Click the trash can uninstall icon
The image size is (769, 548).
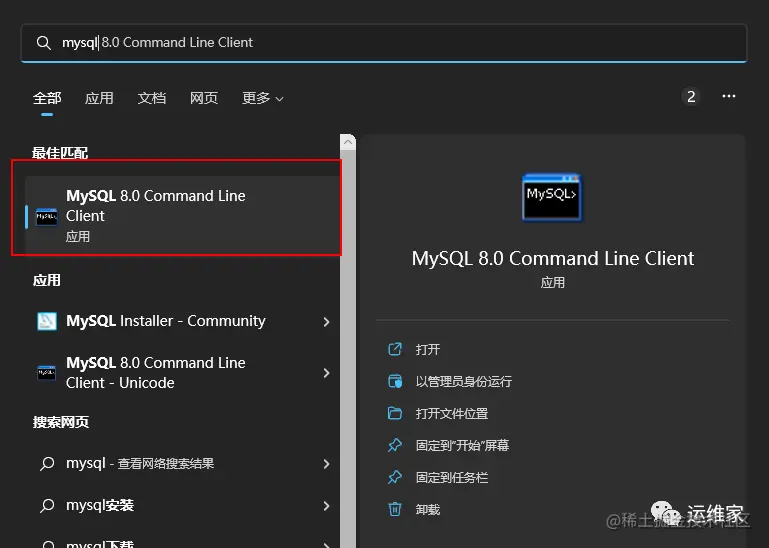(395, 509)
